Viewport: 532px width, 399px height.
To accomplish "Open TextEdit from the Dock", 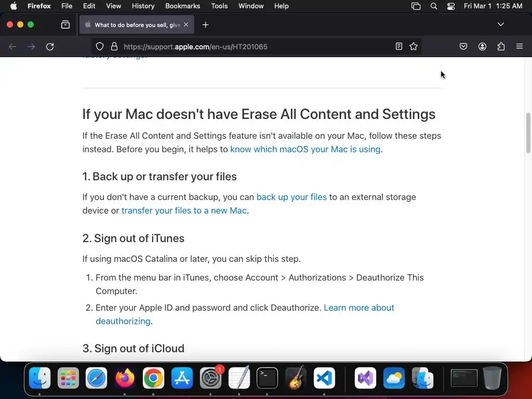I will [x=239, y=378].
